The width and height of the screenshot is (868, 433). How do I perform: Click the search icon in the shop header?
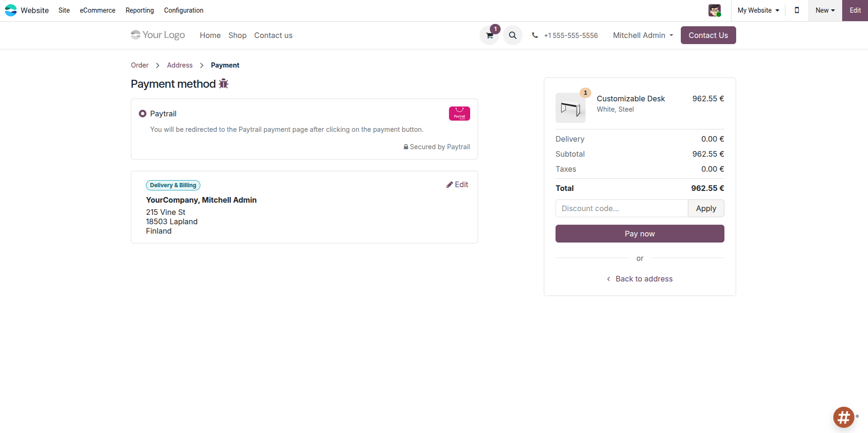click(512, 35)
